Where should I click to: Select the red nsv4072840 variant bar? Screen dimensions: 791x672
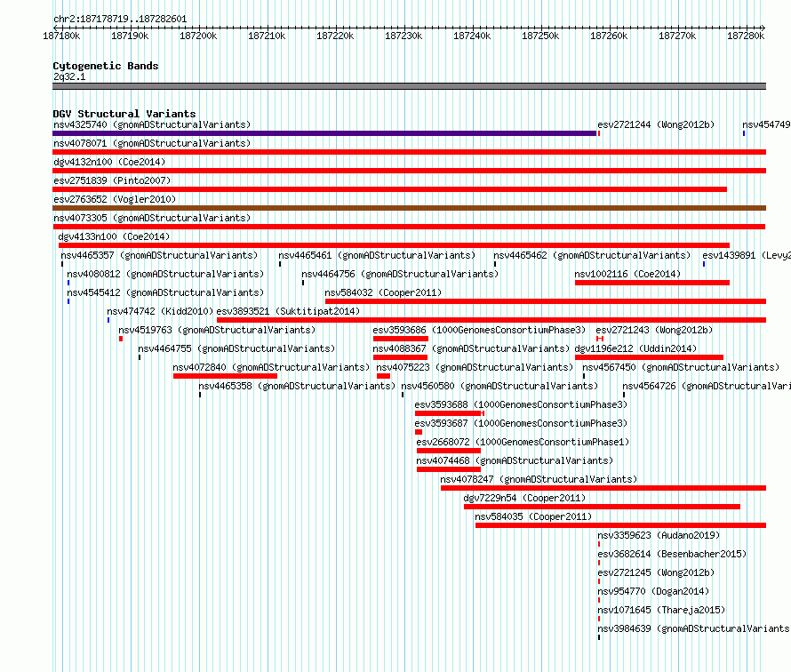(x=225, y=376)
